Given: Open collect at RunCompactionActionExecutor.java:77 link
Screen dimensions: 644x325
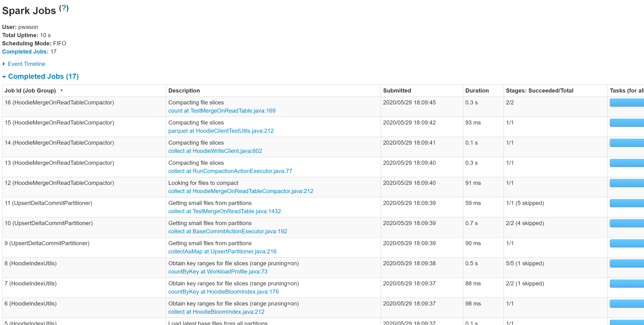Looking at the screenshot, I should (x=230, y=171).
